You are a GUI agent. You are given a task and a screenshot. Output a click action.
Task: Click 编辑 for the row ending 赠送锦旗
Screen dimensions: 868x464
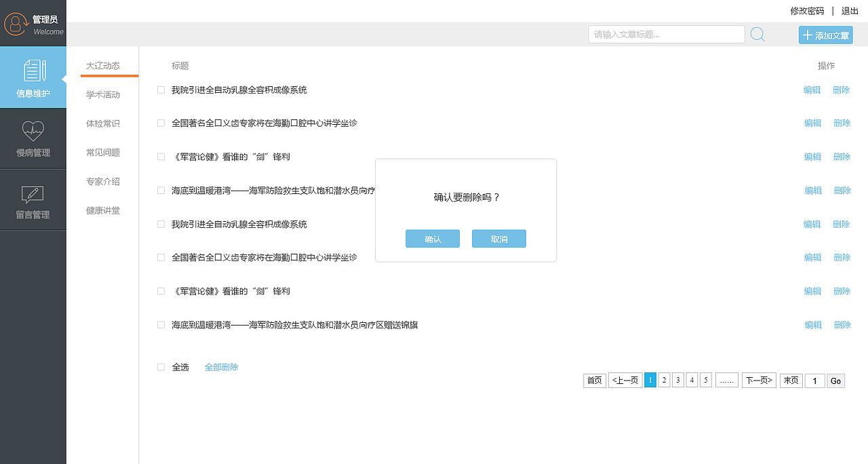coord(813,325)
